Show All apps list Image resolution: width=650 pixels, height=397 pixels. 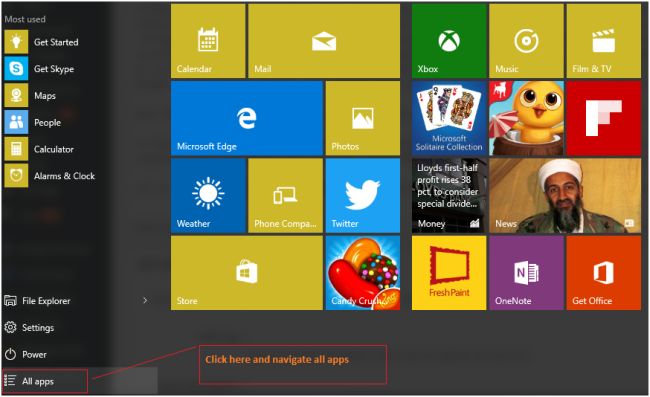(45, 381)
